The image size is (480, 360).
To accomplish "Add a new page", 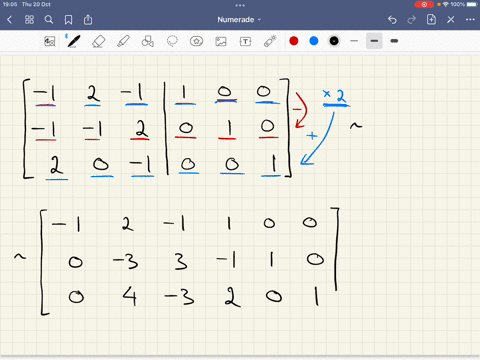I will coord(431,19).
